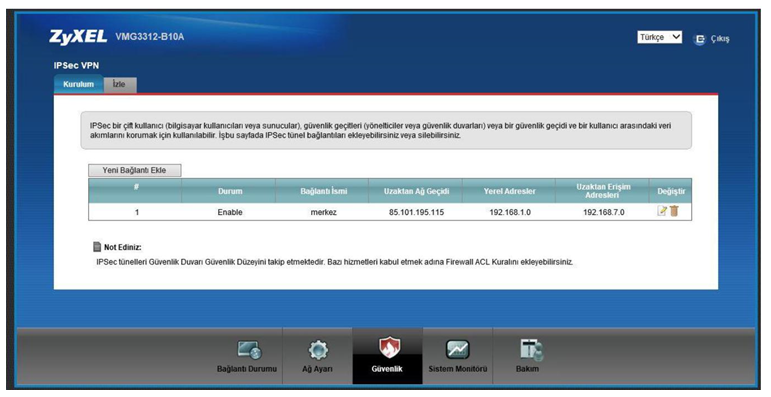Click the ZyXEL logo
This screenshot has width=771, height=397.
click(x=78, y=37)
